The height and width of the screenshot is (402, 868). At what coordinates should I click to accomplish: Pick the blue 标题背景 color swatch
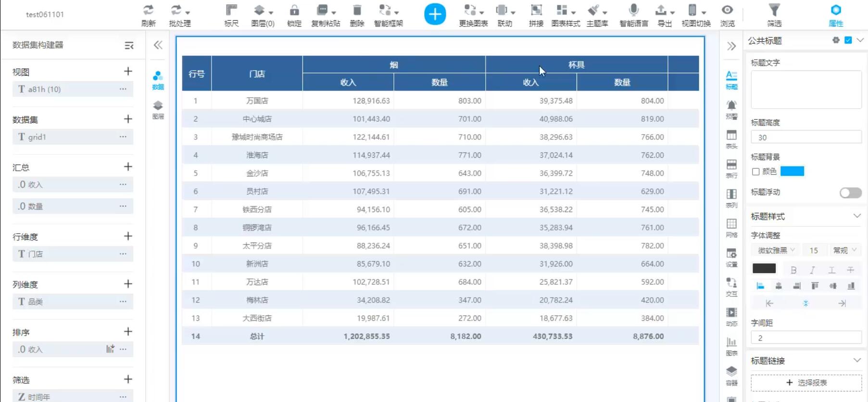792,172
